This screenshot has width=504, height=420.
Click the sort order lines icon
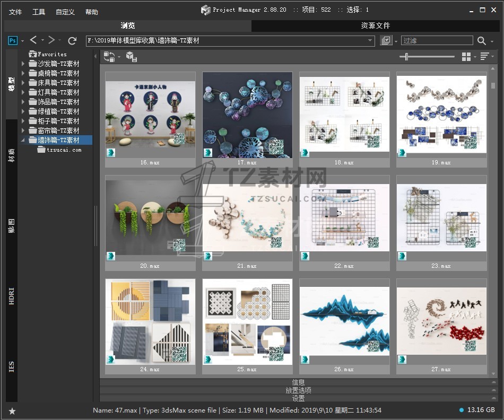click(x=484, y=57)
